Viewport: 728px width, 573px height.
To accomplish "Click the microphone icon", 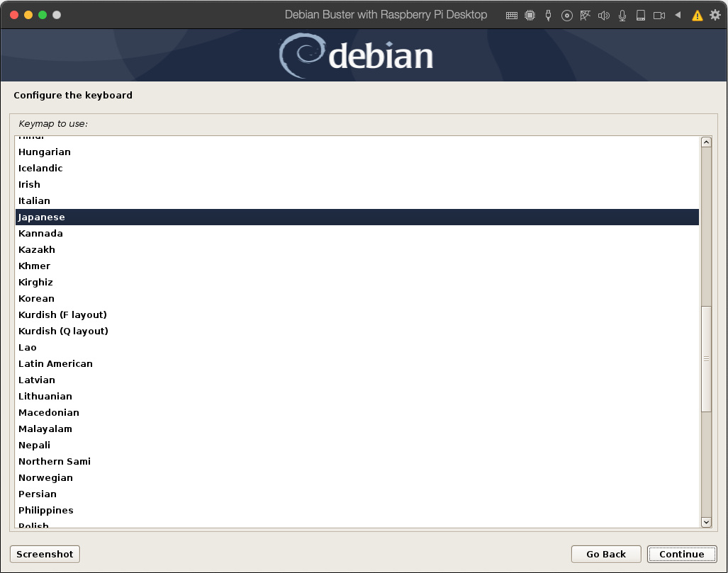I will 622,16.
